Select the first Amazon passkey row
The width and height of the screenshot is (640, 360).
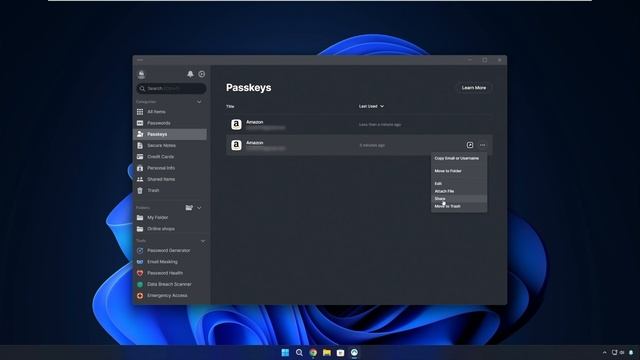pos(359,124)
